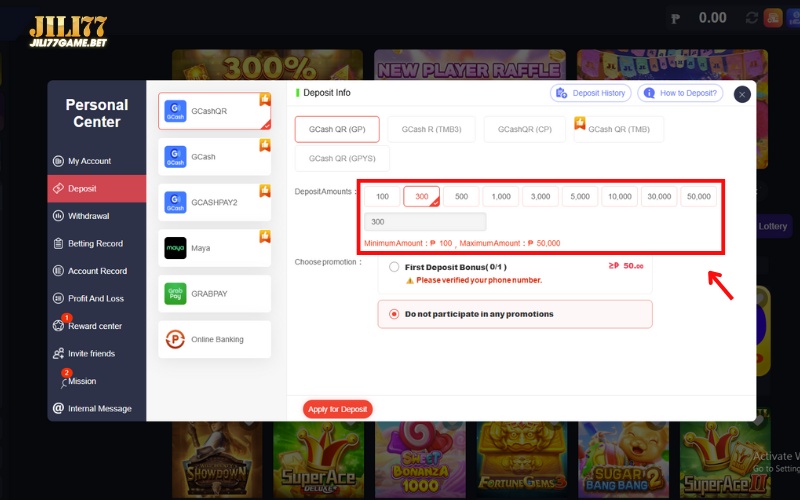
Task: Click the How to Deposit info icon
Action: point(649,93)
